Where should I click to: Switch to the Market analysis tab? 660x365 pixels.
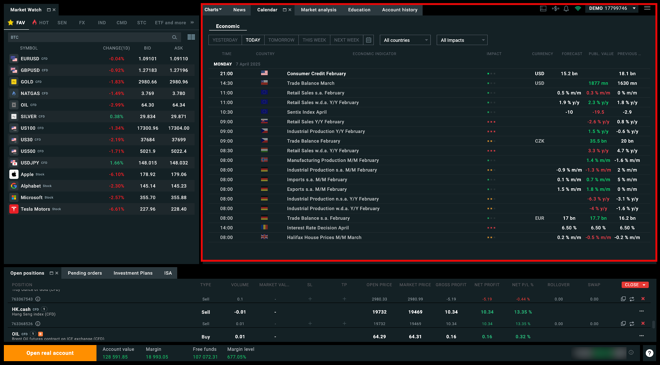(x=319, y=10)
